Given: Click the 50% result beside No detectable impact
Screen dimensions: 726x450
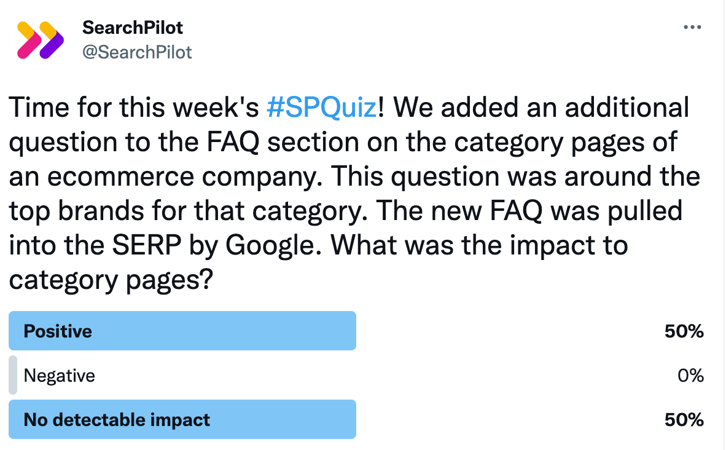Looking at the screenshot, I should coord(684,420).
